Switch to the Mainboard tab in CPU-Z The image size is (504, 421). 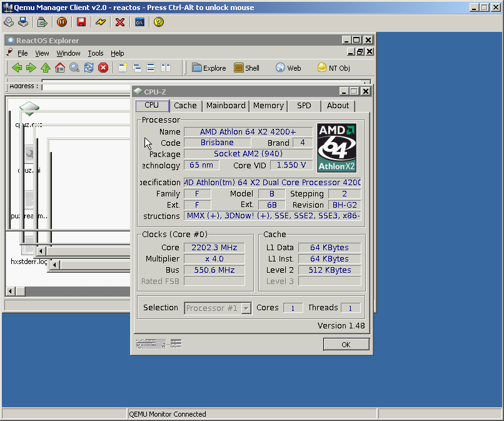point(226,106)
